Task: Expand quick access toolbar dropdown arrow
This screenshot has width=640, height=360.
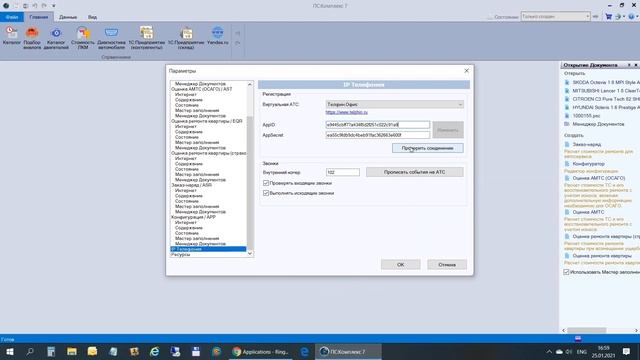Action: (53, 6)
